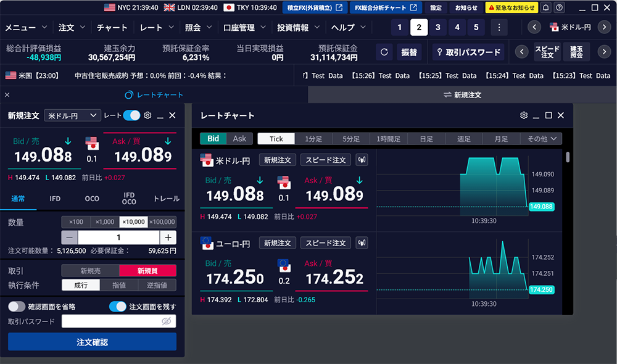Image resolution: width=617 pixels, height=364 pixels.
Task: Toggle the レート switch in order panel
Action: pyautogui.click(x=131, y=115)
